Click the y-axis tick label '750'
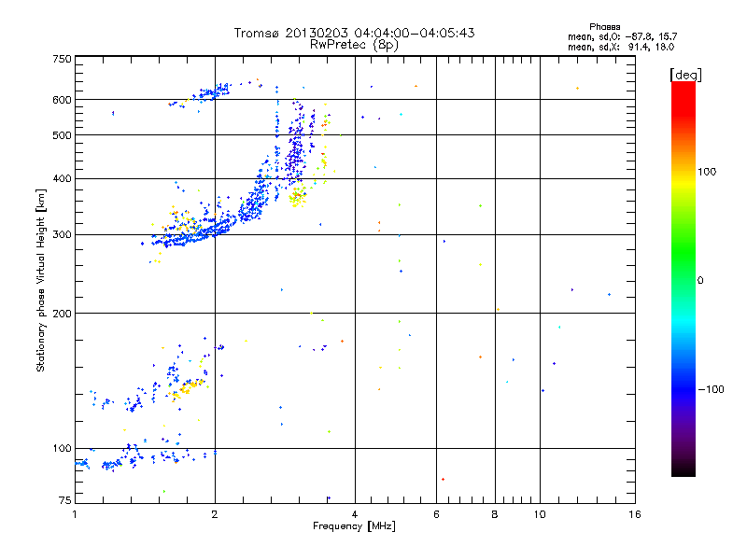This screenshot has height=560, width=747. click(x=62, y=59)
